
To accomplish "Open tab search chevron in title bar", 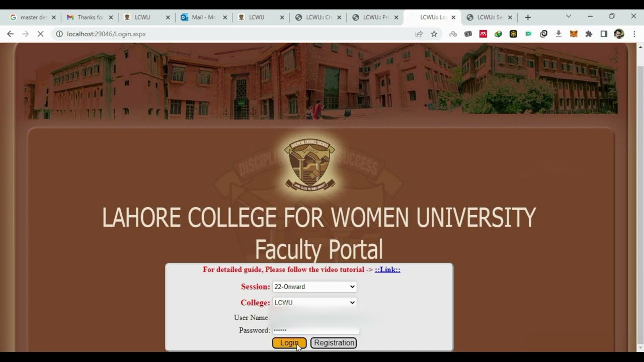I will [x=569, y=16].
